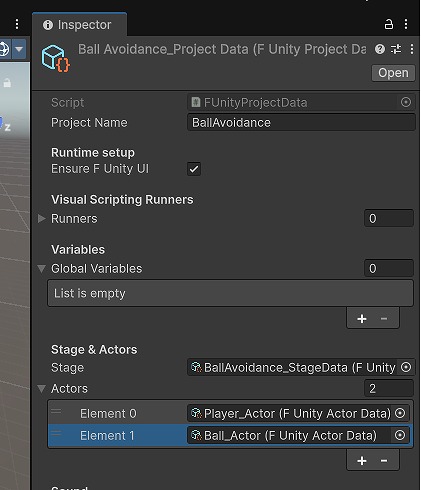Remove a Global Variables entry

point(384,319)
